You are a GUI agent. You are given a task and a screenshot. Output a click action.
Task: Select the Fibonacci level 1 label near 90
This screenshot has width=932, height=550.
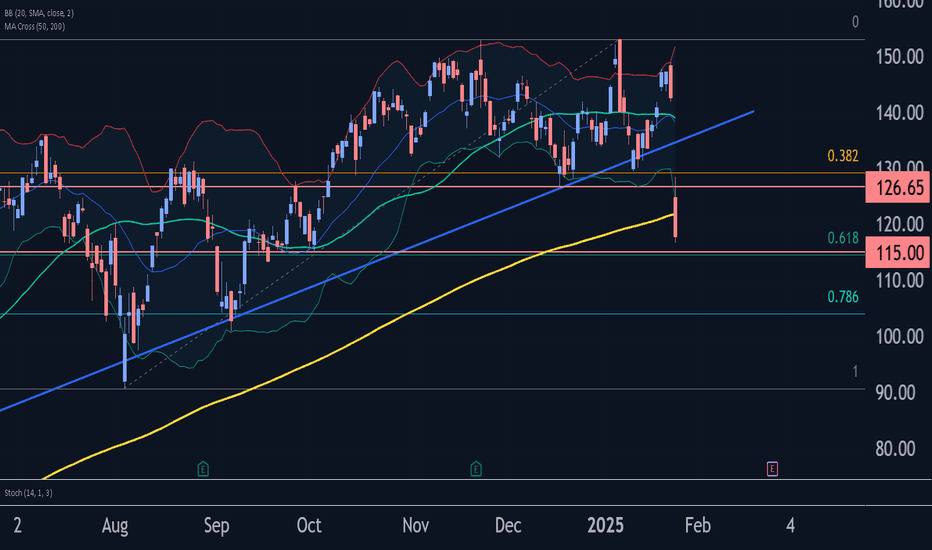click(x=855, y=372)
